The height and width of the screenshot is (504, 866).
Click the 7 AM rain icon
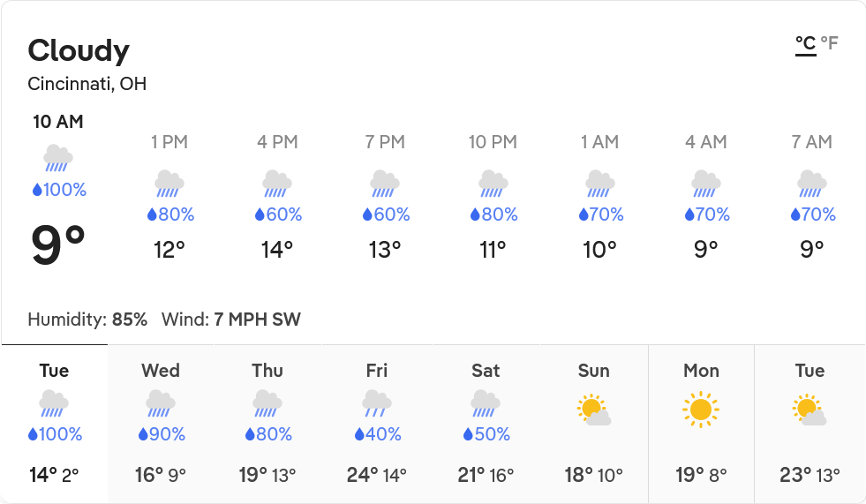pos(811,184)
